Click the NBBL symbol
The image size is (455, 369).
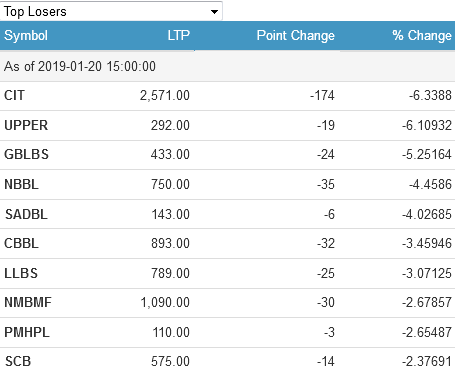pyautogui.click(x=21, y=184)
